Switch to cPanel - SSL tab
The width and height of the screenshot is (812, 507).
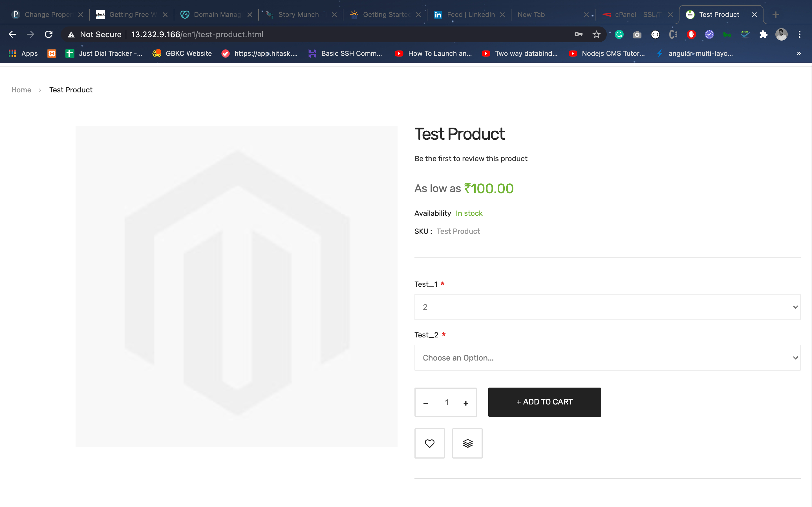tap(636, 15)
